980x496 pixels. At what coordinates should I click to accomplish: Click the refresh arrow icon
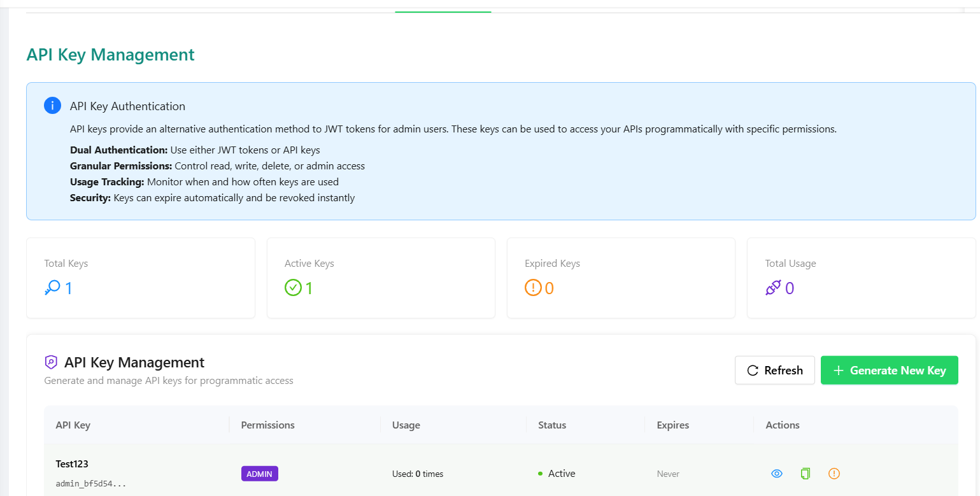(752, 370)
